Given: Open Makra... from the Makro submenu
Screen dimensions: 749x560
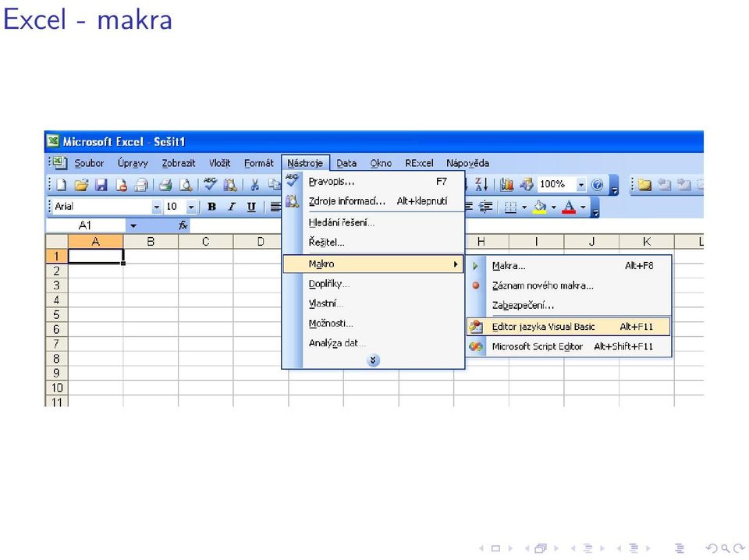Looking at the screenshot, I should (x=569, y=266).
